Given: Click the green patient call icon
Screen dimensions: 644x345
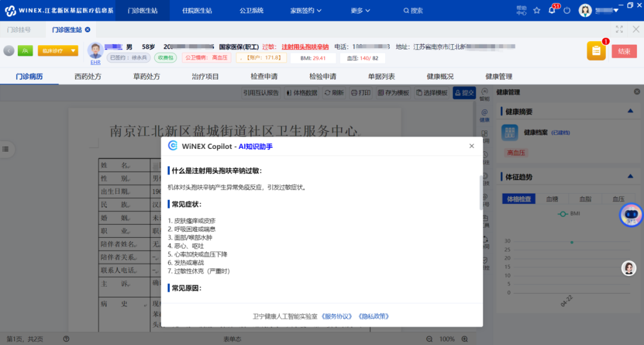Looking at the screenshot, I should [25, 51].
